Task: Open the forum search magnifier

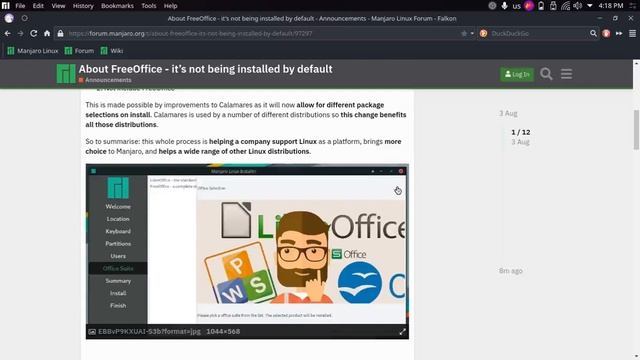Action: pyautogui.click(x=546, y=74)
